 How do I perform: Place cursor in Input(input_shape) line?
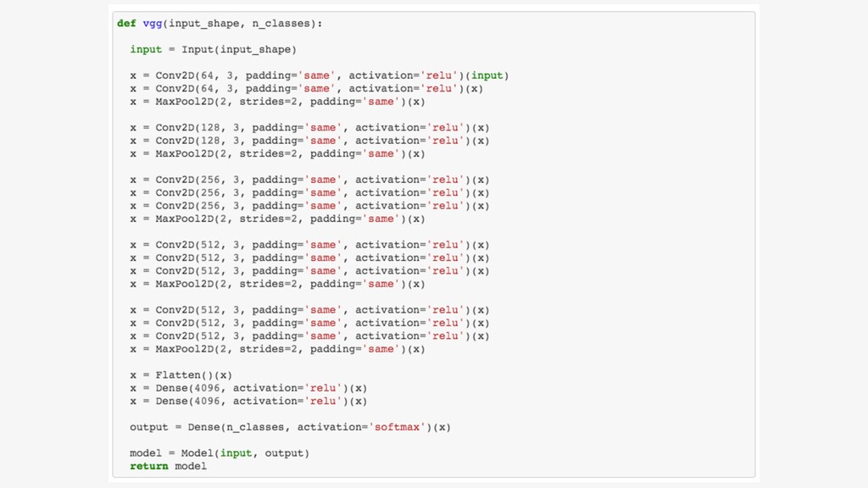click(213, 49)
